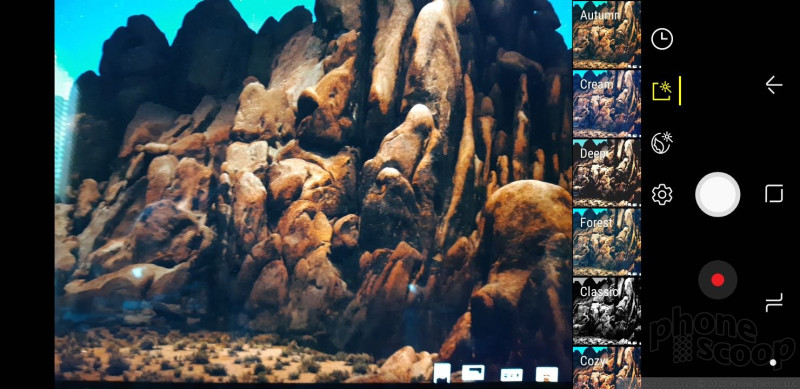Select the Autumn filter
Screen dimensions: 800x389
tap(607, 35)
